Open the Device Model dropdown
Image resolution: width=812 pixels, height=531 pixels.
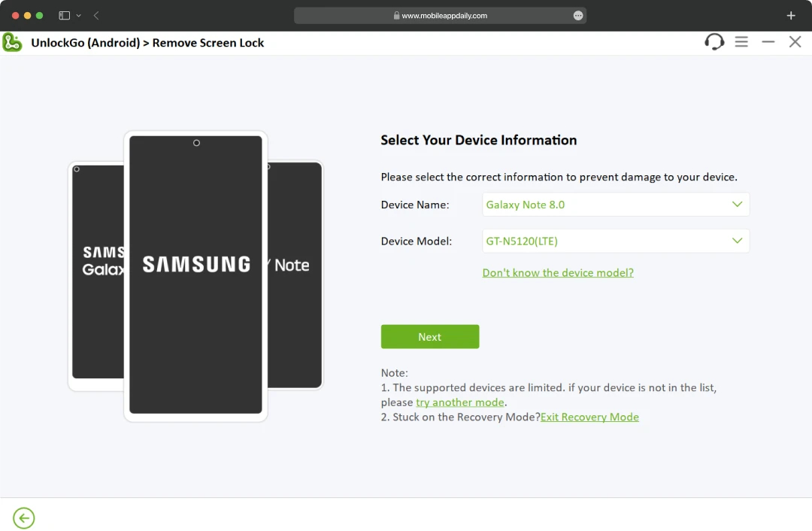(739, 241)
